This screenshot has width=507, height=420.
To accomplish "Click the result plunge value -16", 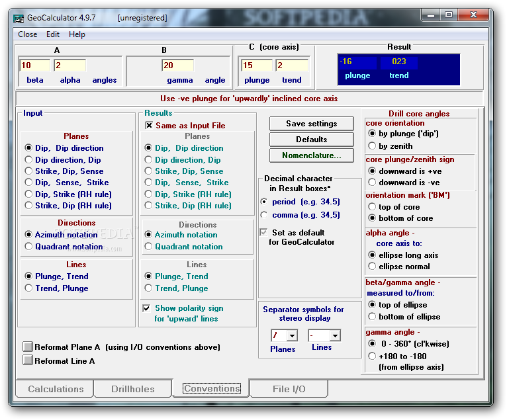I will pos(357,62).
